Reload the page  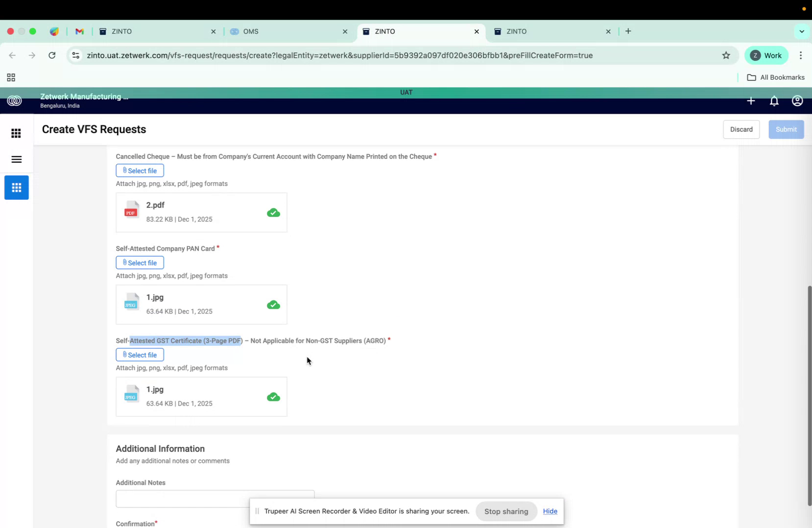[x=52, y=55]
